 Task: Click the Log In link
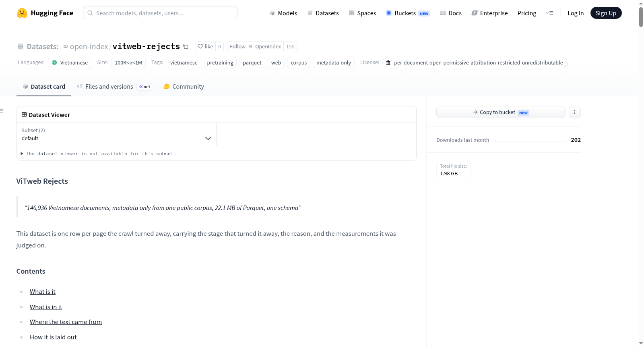[x=576, y=13]
